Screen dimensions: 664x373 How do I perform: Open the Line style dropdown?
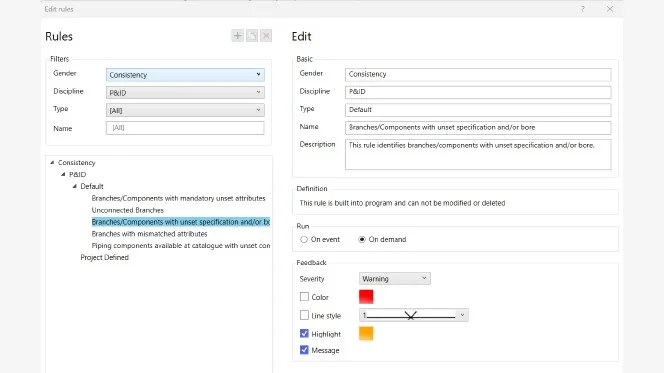coord(414,315)
